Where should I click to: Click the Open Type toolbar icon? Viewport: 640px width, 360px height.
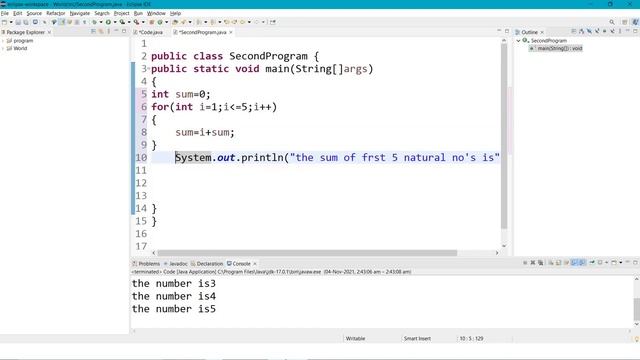coord(175,22)
